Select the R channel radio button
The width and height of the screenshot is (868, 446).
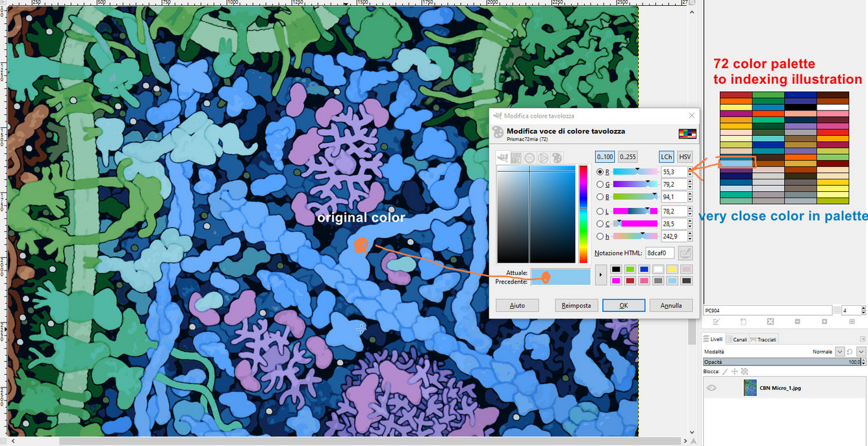pyautogui.click(x=600, y=172)
